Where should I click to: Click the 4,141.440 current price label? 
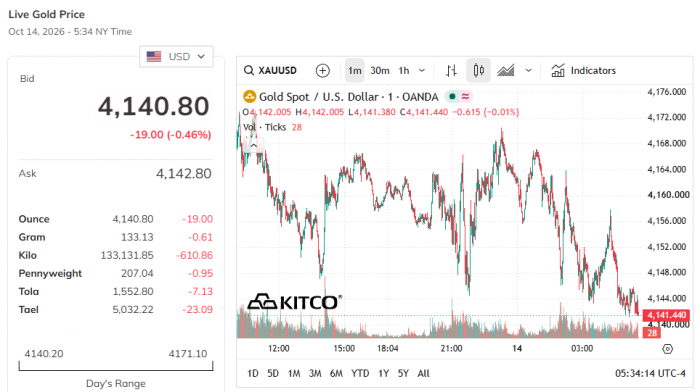point(666,315)
